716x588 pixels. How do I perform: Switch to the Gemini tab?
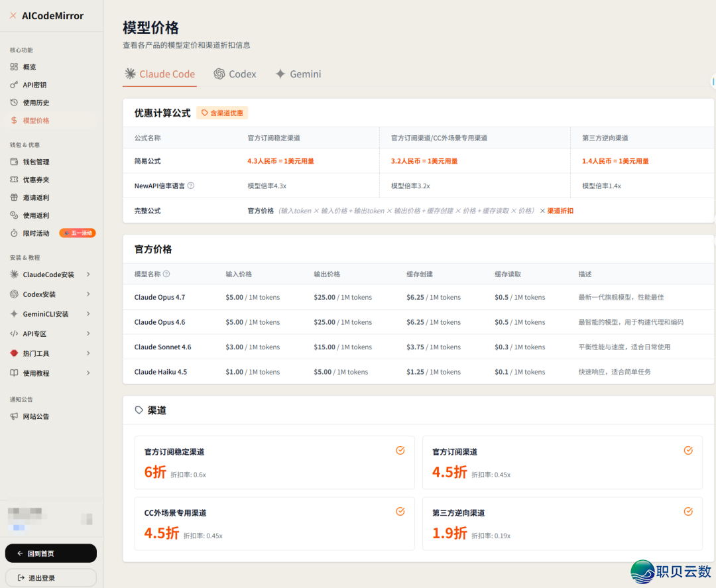(298, 74)
